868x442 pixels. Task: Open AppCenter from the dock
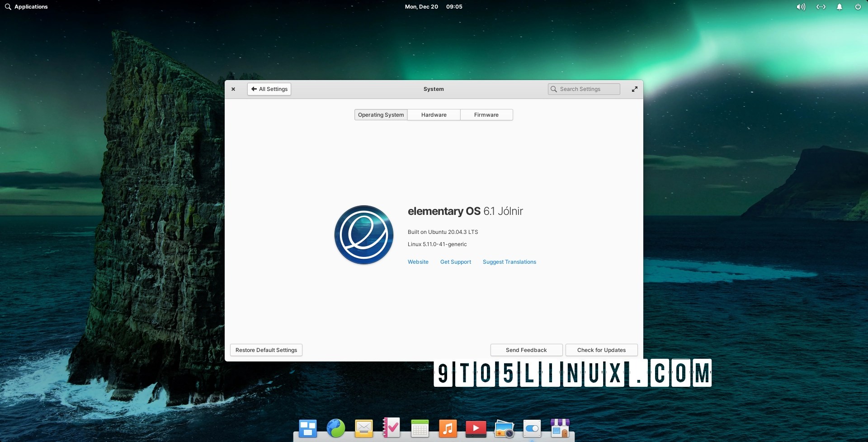pyautogui.click(x=560, y=428)
